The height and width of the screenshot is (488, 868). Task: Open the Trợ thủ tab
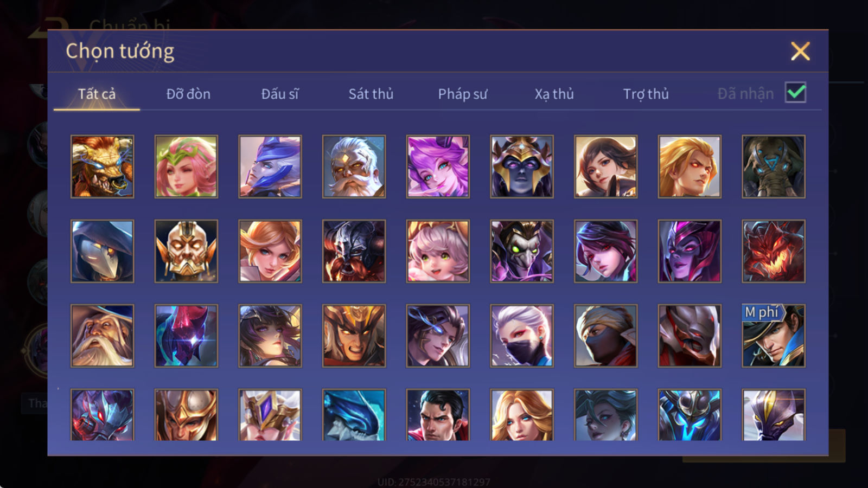646,94
